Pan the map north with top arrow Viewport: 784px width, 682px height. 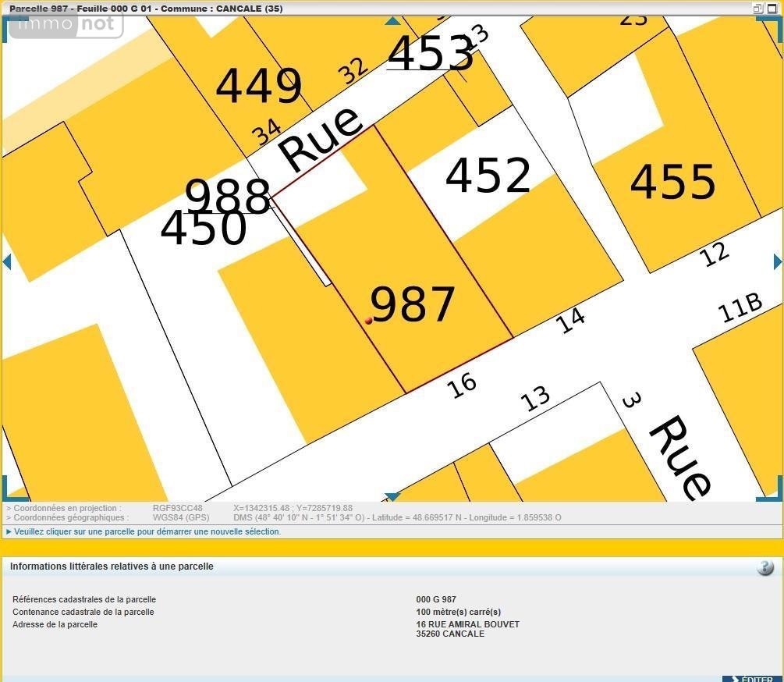coord(392,20)
